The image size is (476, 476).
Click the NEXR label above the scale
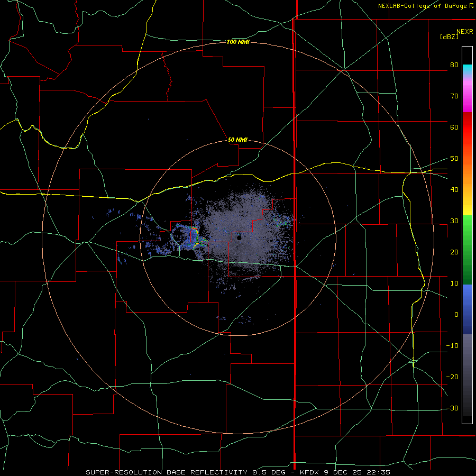click(465, 32)
